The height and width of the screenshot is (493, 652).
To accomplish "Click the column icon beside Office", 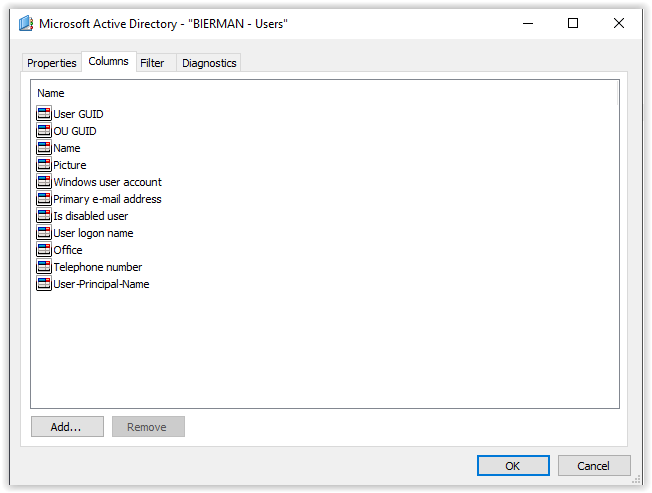I will point(44,250).
